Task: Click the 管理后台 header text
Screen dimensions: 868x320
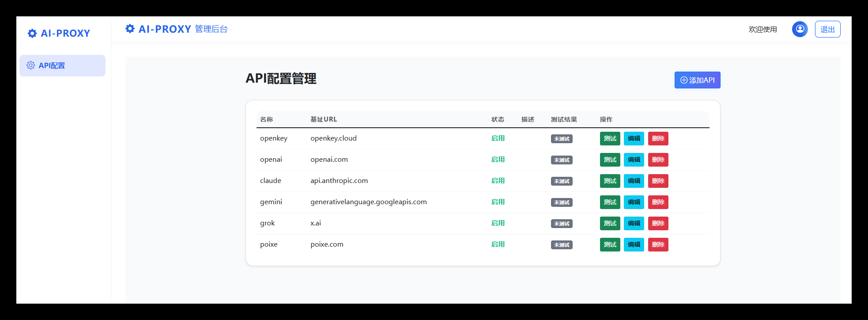Action: click(211, 29)
